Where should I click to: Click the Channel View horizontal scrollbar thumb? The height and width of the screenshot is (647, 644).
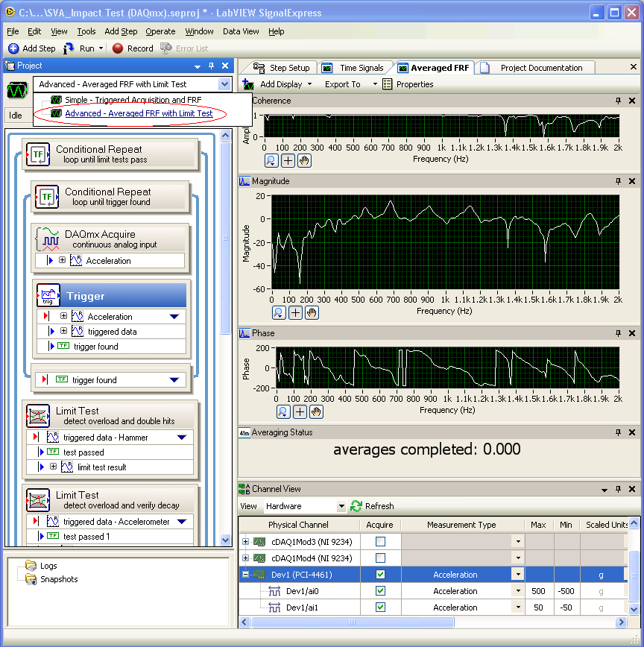(x=353, y=622)
